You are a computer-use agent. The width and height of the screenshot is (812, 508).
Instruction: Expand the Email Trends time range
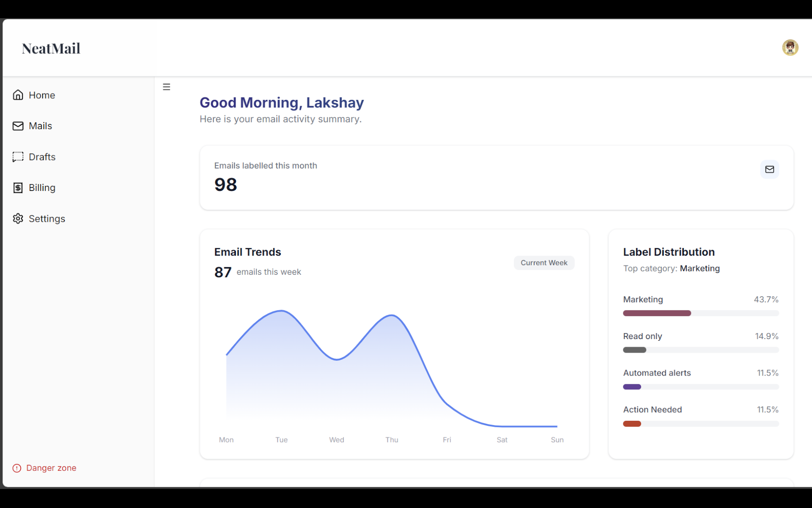click(x=544, y=262)
